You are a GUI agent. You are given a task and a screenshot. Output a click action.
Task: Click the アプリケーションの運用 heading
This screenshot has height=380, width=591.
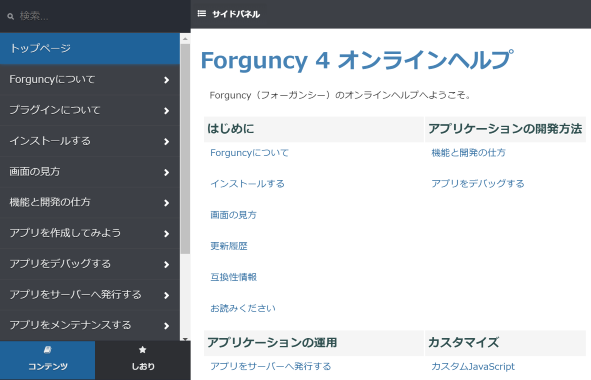(272, 343)
